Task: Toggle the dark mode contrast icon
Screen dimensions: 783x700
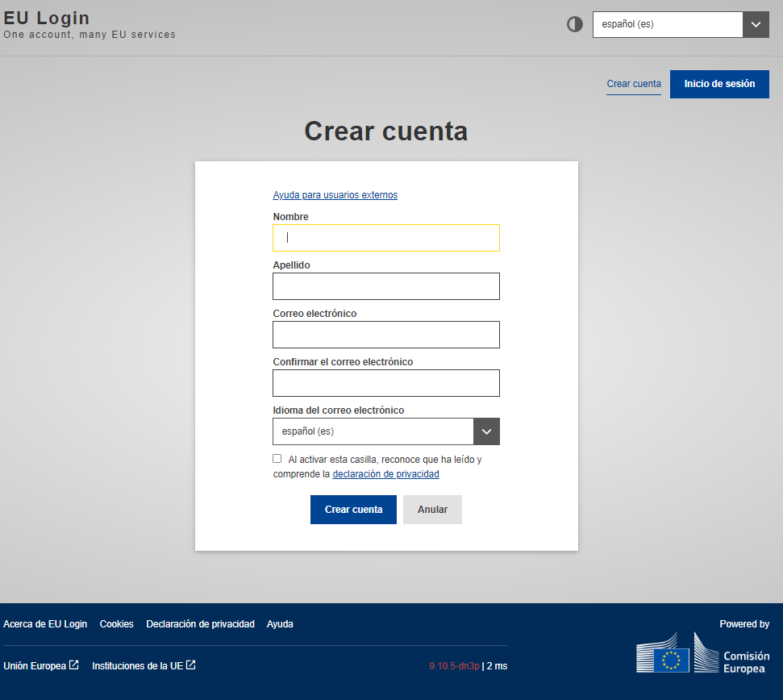Action: click(x=574, y=24)
